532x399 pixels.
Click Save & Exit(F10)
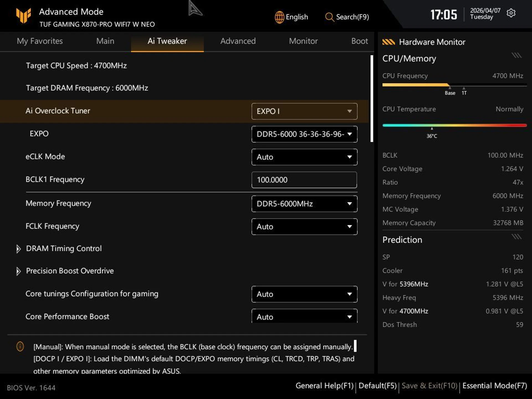point(429,386)
